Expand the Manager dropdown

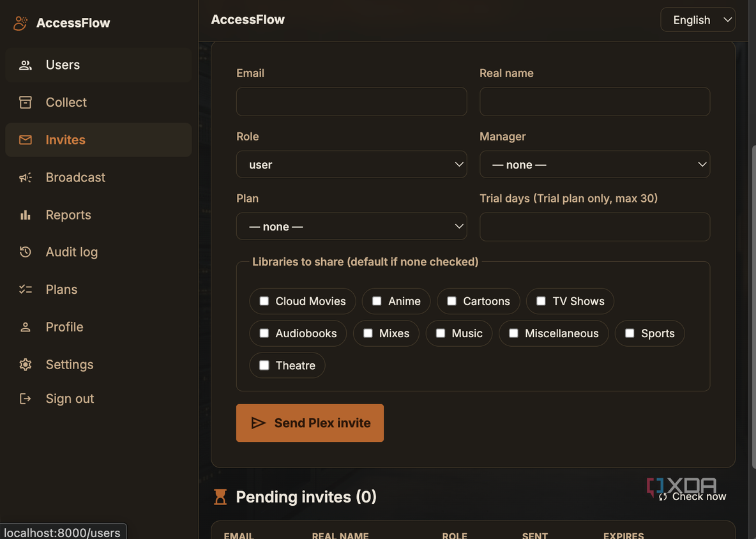(594, 164)
